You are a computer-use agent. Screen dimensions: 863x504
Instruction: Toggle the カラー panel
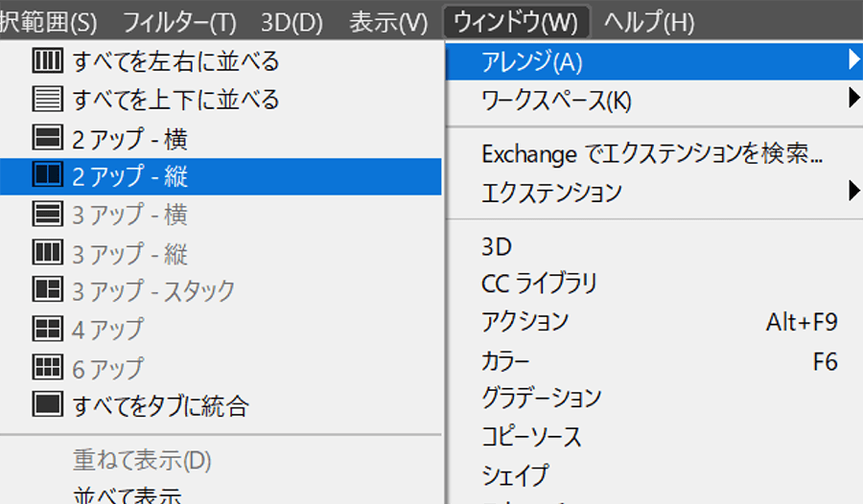505,361
